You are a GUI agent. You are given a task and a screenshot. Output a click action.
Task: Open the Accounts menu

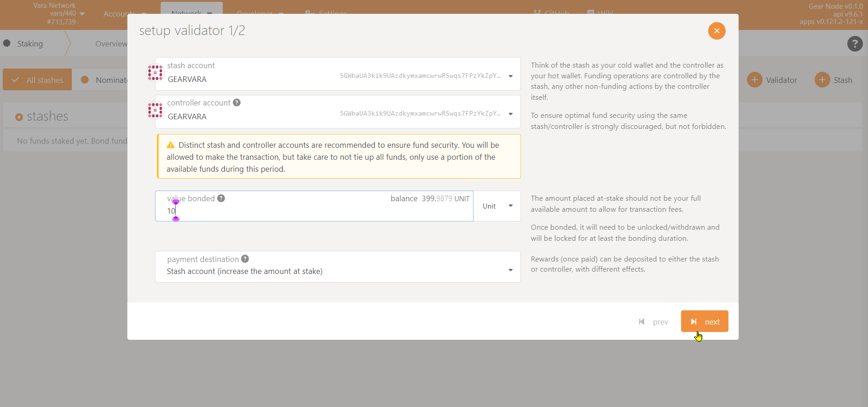(124, 14)
